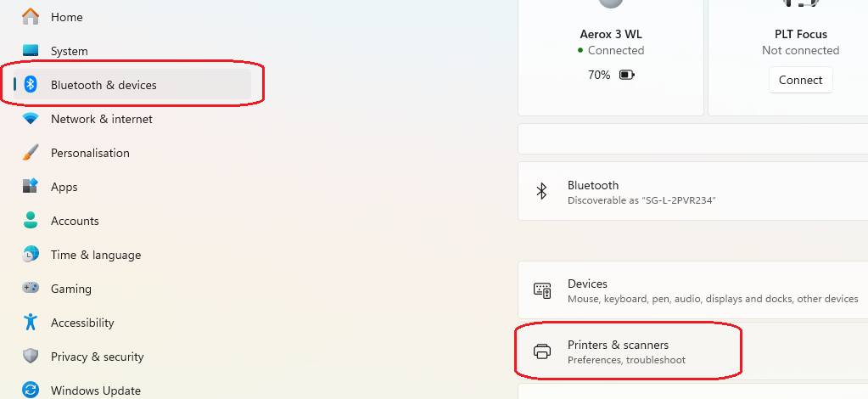The image size is (868, 399).
Task: Open the Bluetooth discoverable settings row
Action: [x=692, y=191]
